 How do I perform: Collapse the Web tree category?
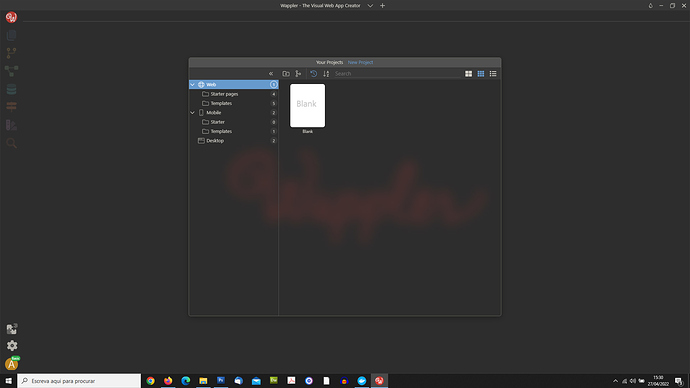[x=192, y=84]
